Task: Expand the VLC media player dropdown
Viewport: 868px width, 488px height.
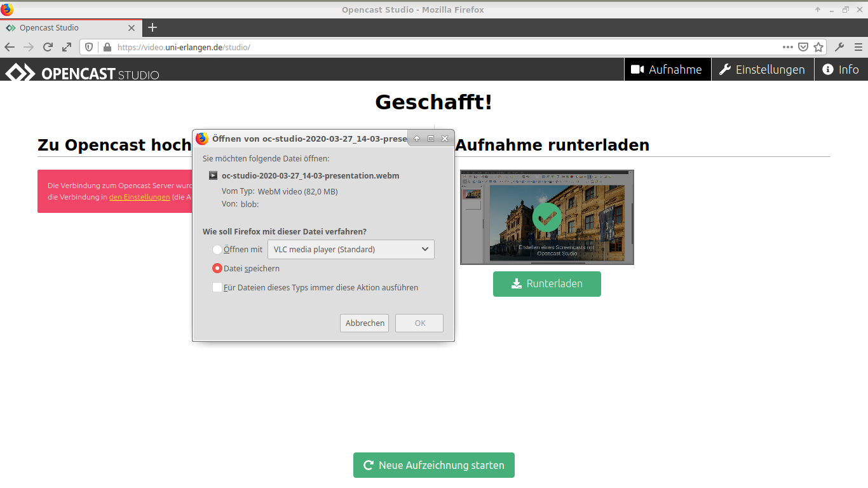Action: coord(351,249)
